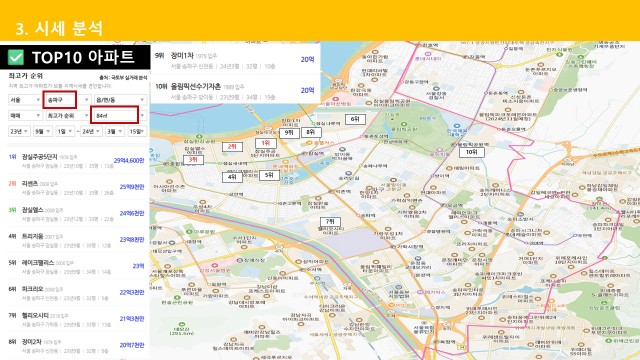Select the 3위 잠실엘스 listing
The width and height of the screenshot is (640, 360).
point(77,214)
